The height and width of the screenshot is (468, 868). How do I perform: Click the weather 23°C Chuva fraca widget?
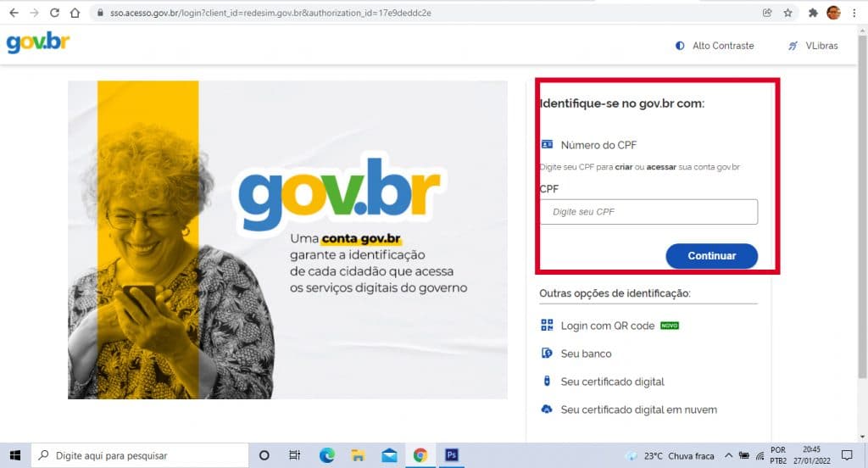670,456
